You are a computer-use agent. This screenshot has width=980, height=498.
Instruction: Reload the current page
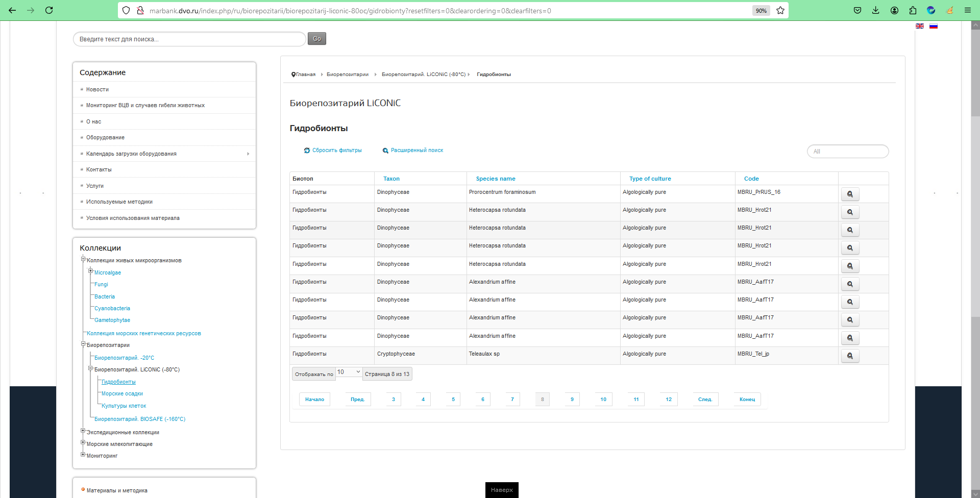coord(49,10)
